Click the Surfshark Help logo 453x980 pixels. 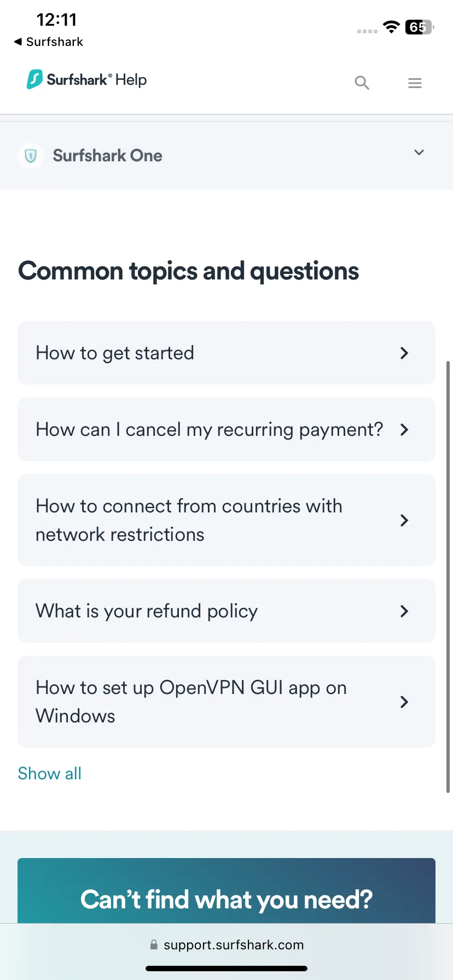click(x=86, y=80)
